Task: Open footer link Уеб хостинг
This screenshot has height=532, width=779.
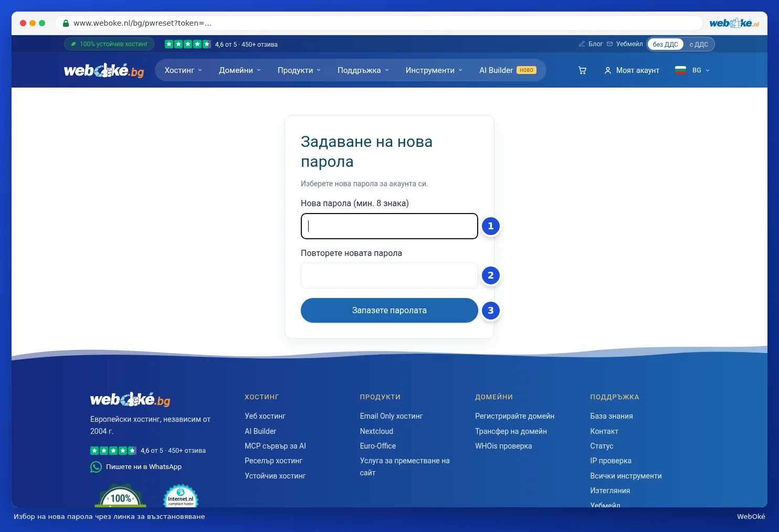Action: (x=265, y=416)
